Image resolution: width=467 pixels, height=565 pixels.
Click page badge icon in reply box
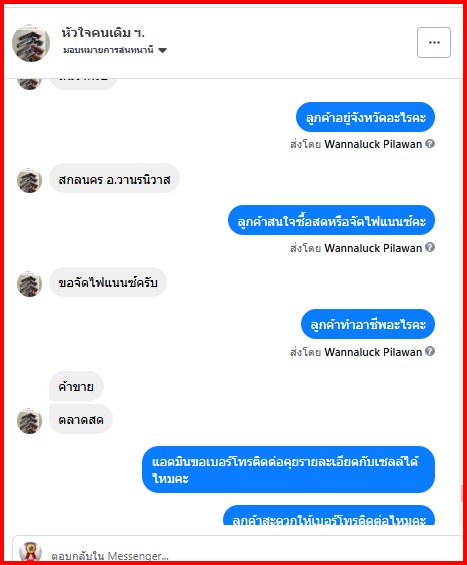coord(31,552)
